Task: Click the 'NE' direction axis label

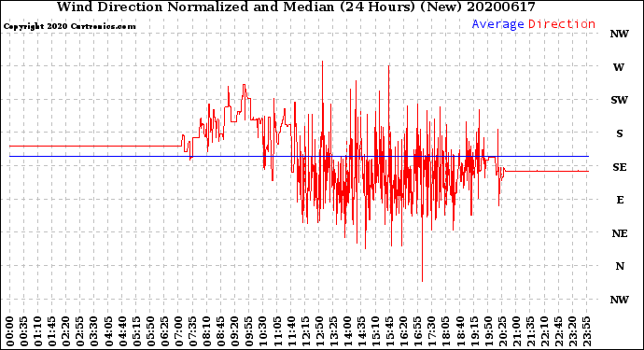Action: click(x=620, y=233)
